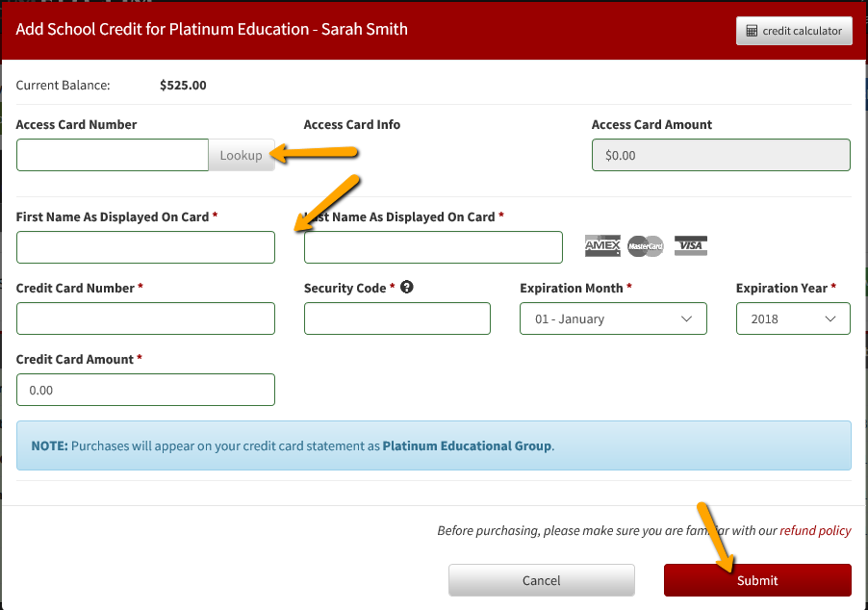Click the Access Card Number field
This screenshot has width=868, height=610.
(112, 154)
